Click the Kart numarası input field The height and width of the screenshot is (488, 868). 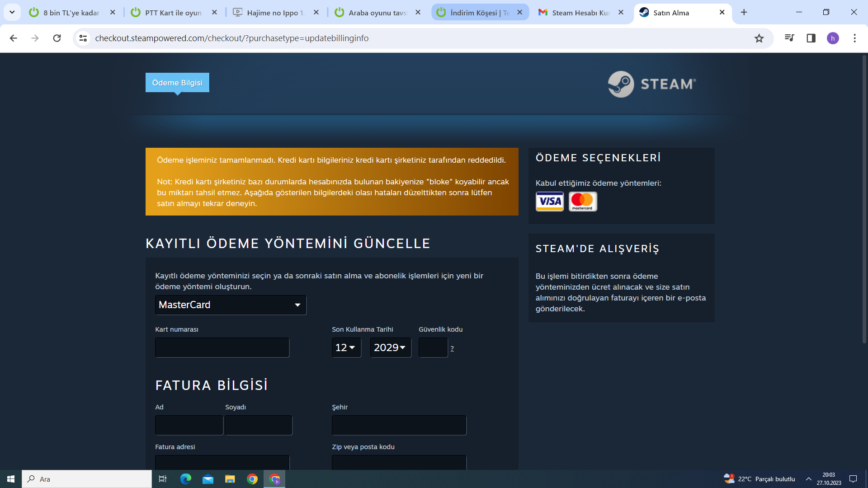coord(222,347)
